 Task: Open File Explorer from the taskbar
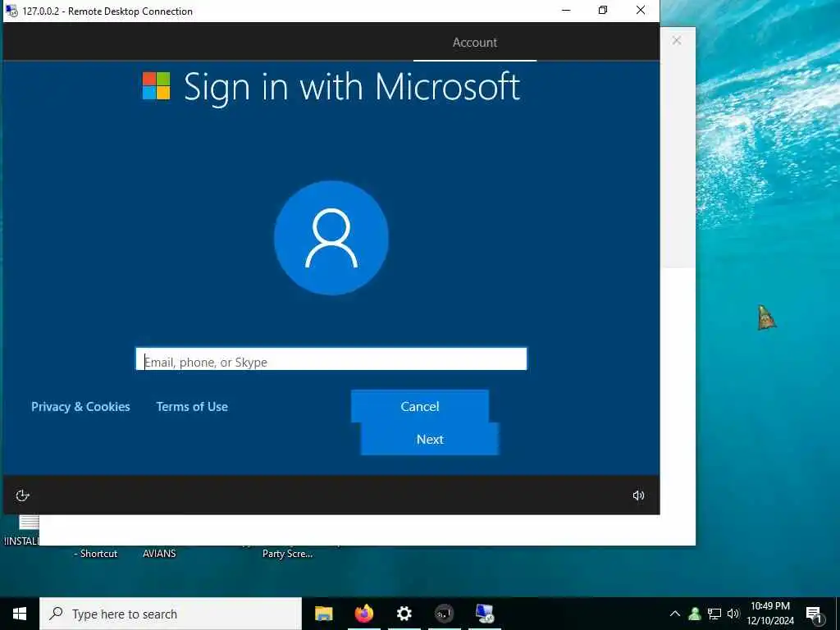(323, 614)
